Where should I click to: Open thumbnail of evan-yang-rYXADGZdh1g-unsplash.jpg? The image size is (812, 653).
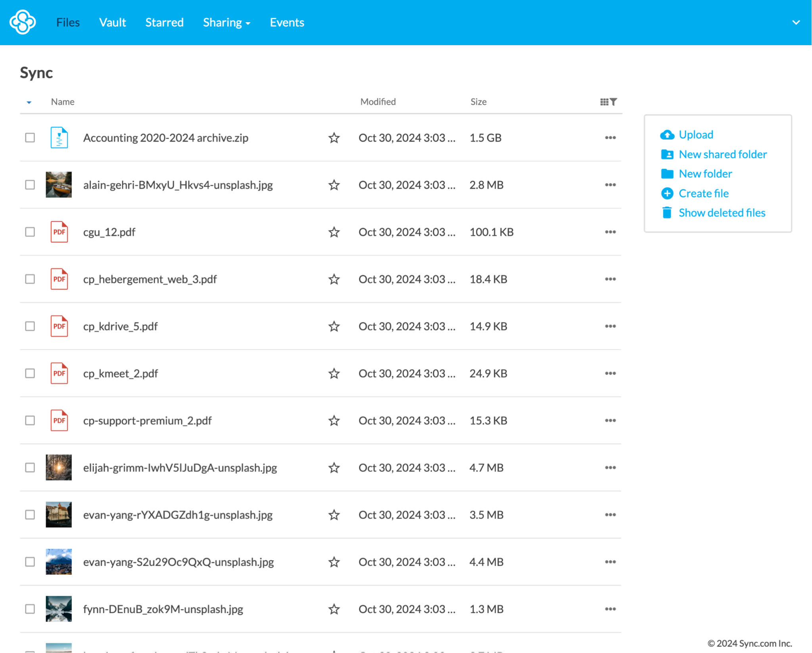pos(59,515)
